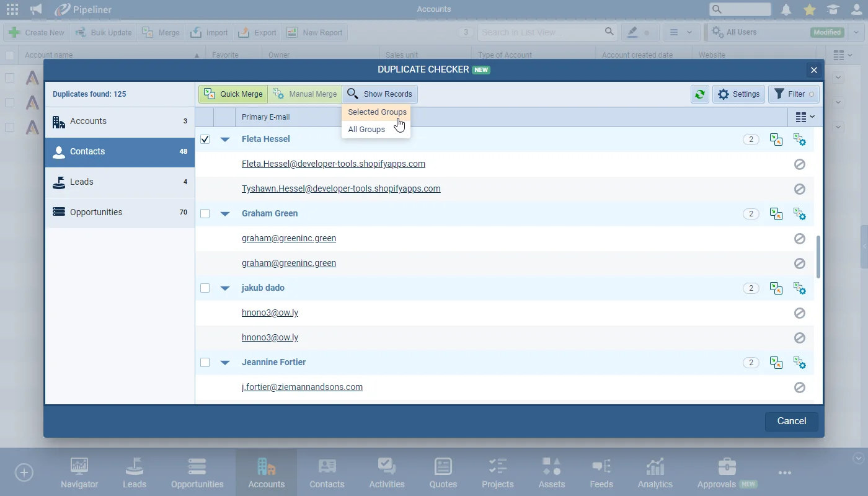The width and height of the screenshot is (868, 496).
Task: Close the Duplicate Checker dialog
Action: pos(814,70)
